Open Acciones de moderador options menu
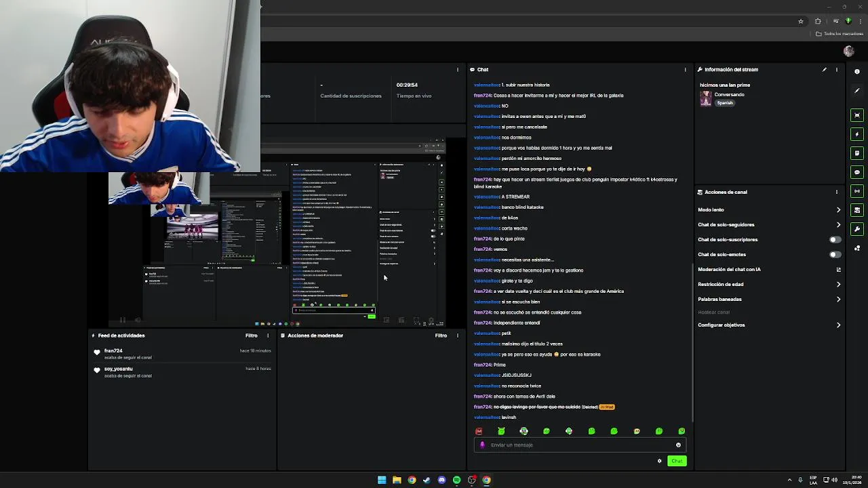 458,335
